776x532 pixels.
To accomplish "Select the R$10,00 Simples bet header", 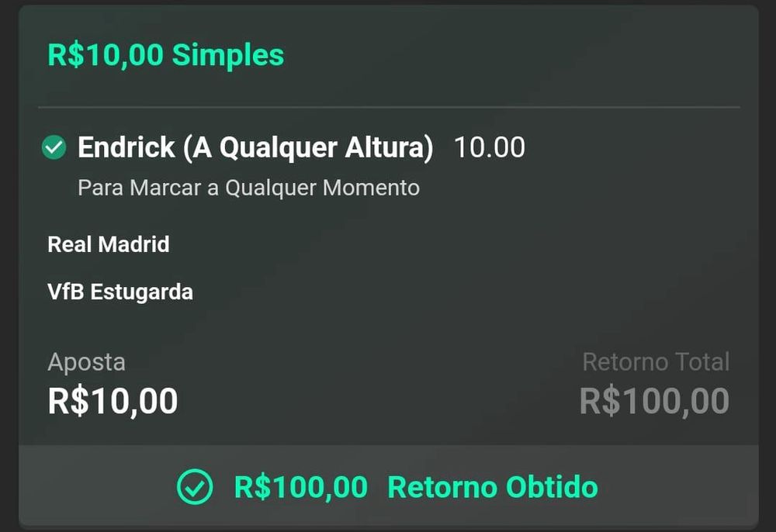I will pyautogui.click(x=166, y=54).
